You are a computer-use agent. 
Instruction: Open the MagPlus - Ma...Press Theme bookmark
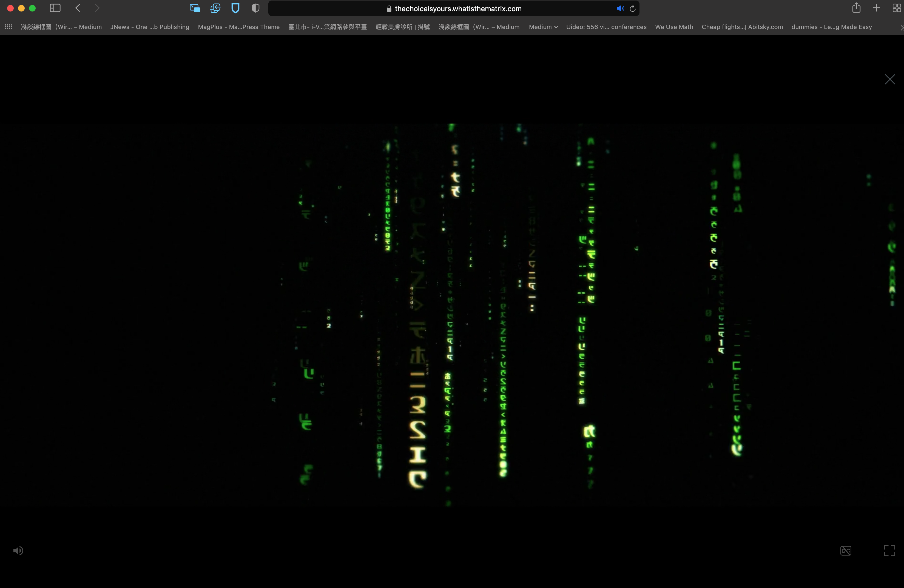point(238,27)
